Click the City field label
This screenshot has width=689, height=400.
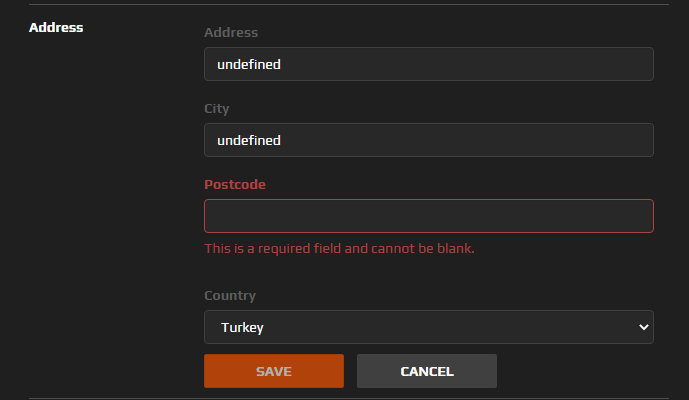point(218,108)
